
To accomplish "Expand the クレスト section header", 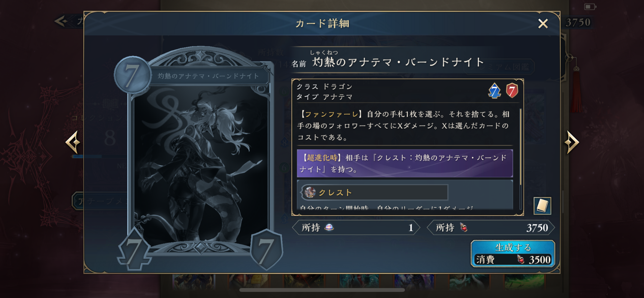I will pos(375,193).
